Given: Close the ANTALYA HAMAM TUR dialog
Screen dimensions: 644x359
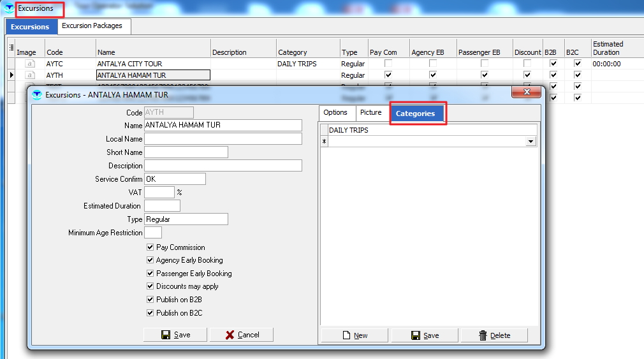Looking at the screenshot, I should point(527,92).
